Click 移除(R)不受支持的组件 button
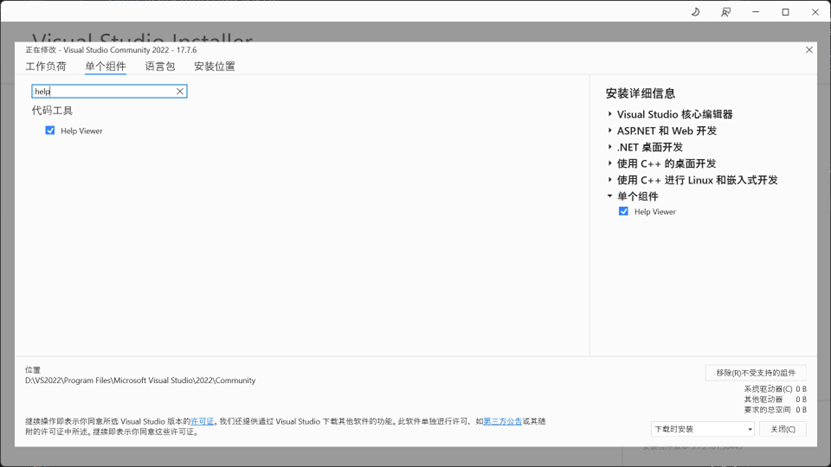Image resolution: width=831 pixels, height=467 pixels. 756,373
